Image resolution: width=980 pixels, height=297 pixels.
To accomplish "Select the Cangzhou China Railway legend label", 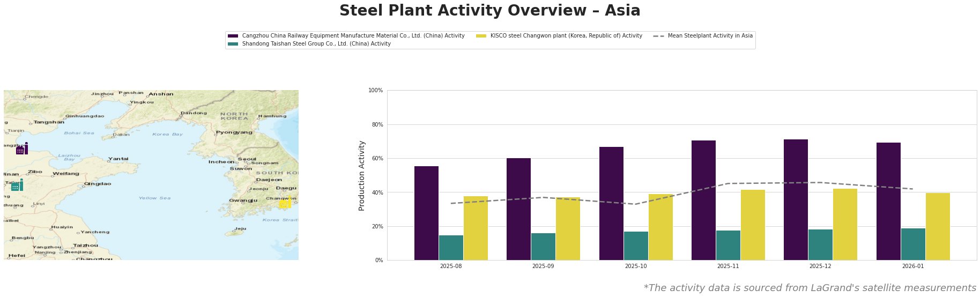I will (x=353, y=36).
